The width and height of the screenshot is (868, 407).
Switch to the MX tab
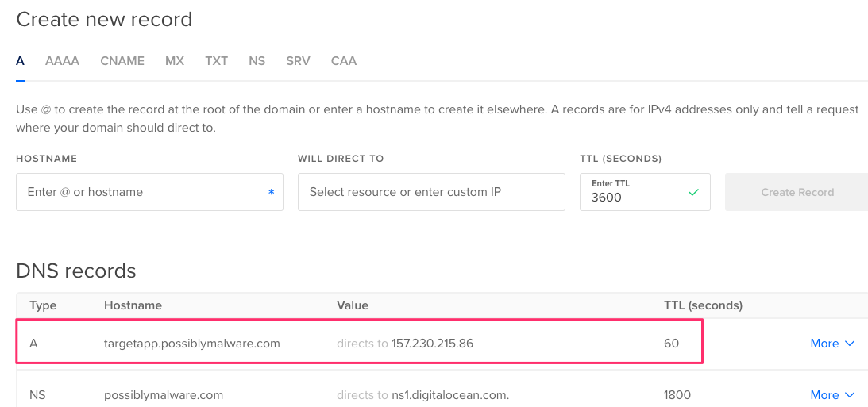point(175,61)
